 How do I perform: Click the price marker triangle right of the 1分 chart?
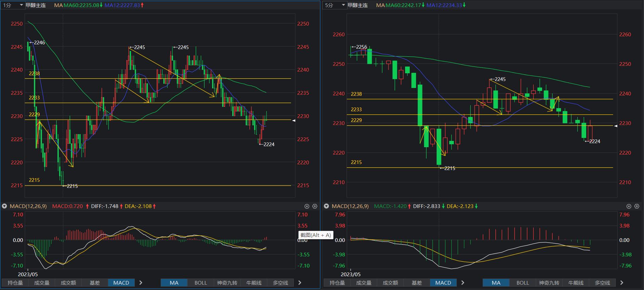point(293,120)
